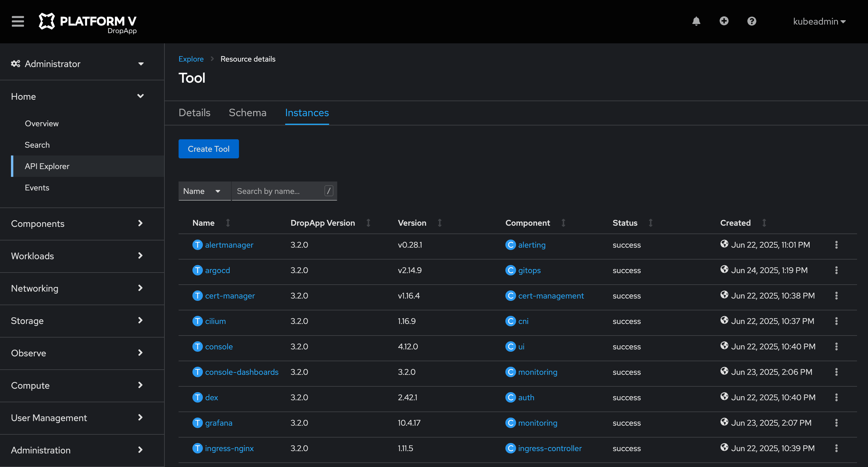Open the dex tool link
This screenshot has width=868, height=467.
(x=212, y=398)
